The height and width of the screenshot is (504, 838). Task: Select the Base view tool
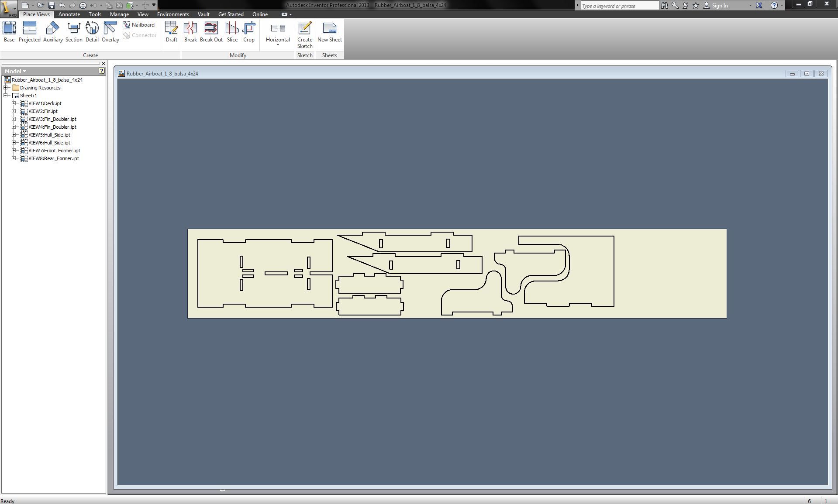tap(9, 31)
